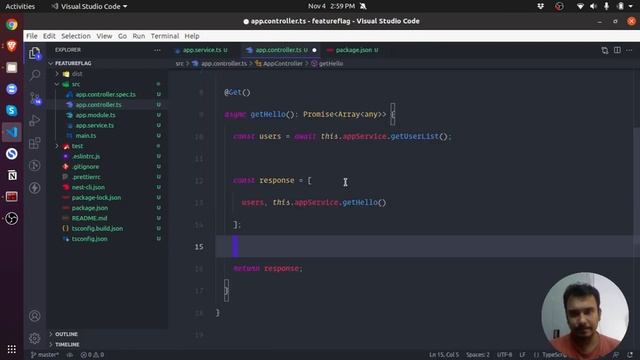Launch Brave browser from the dock
This screenshot has height=360, width=640.
pos(11,46)
